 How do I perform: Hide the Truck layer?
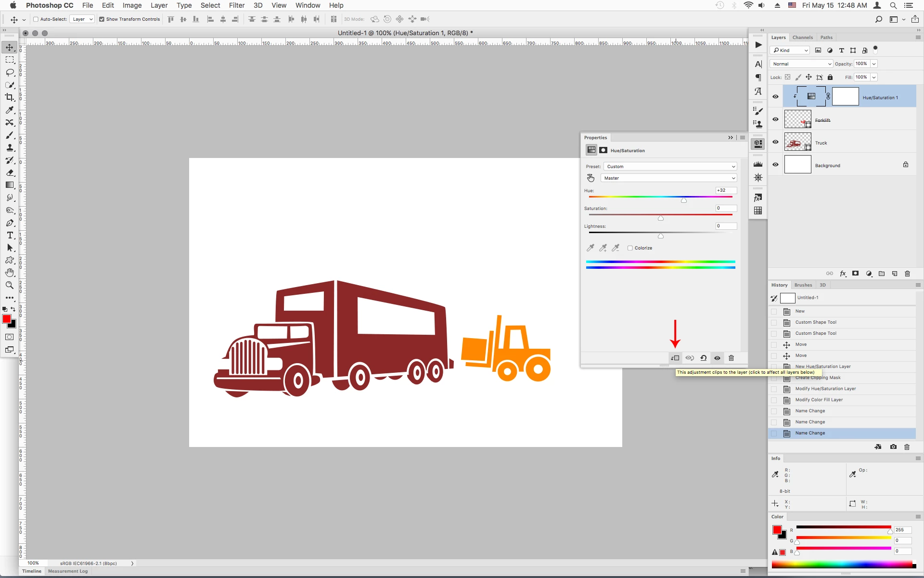[x=775, y=142]
